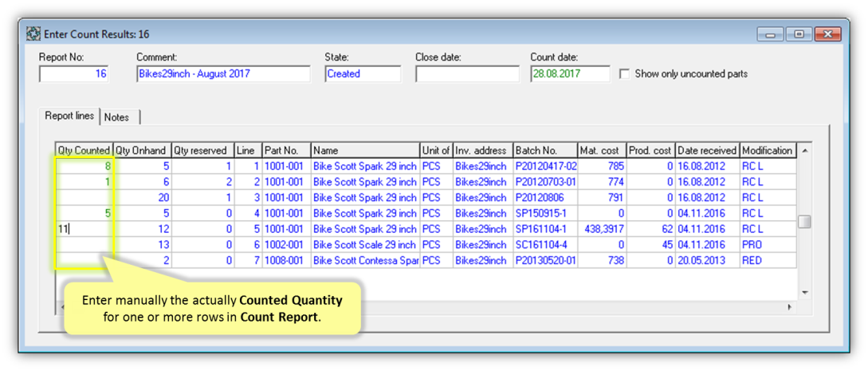Click the Name column header
This screenshot has width=868, height=371.
(365, 150)
